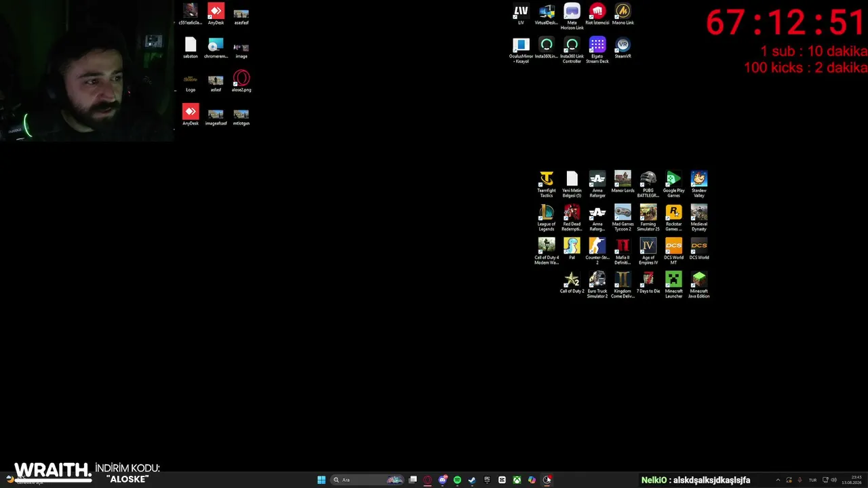Viewport: 868px width, 488px height.
Task: Select Mafia II Definitive icon
Action: pyautogui.click(x=623, y=251)
